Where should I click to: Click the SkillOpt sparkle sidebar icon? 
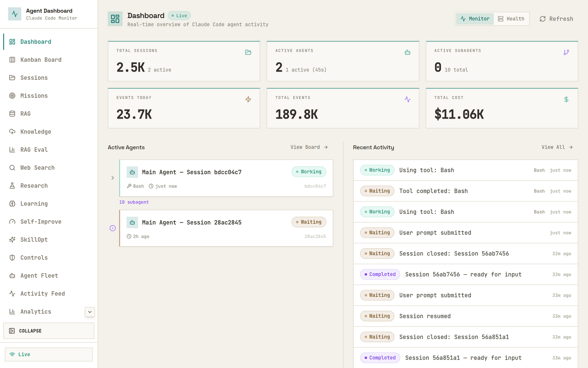tap(12, 240)
